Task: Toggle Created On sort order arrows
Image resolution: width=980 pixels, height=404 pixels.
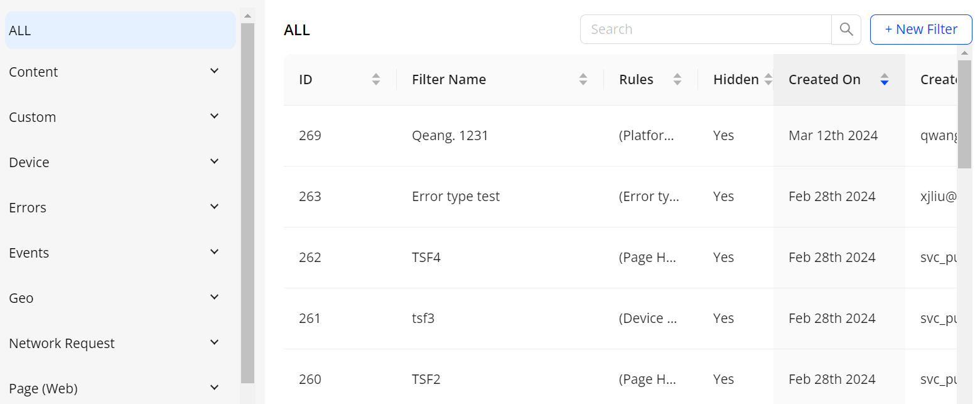Action: (885, 79)
